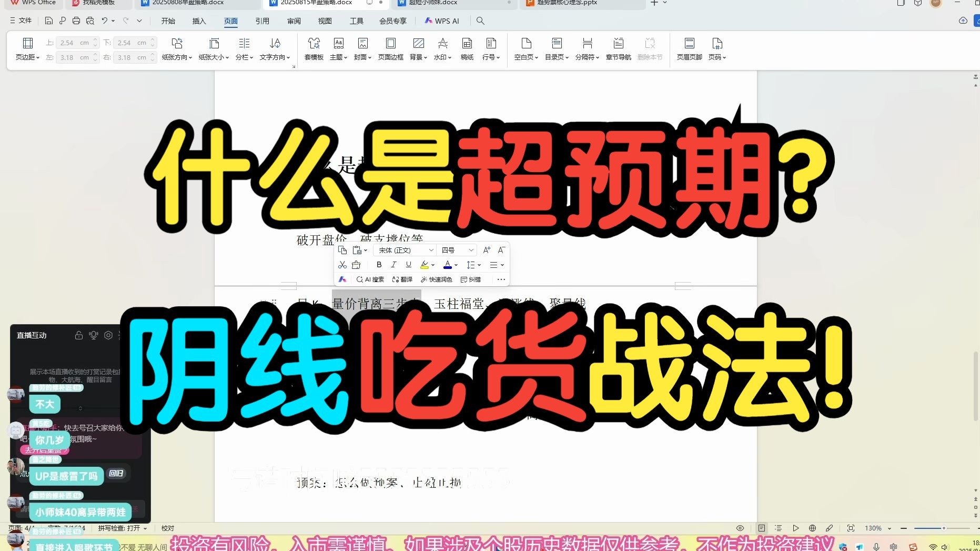Click the Save icon in quick access toolbar
The image size is (980, 551).
point(49,21)
